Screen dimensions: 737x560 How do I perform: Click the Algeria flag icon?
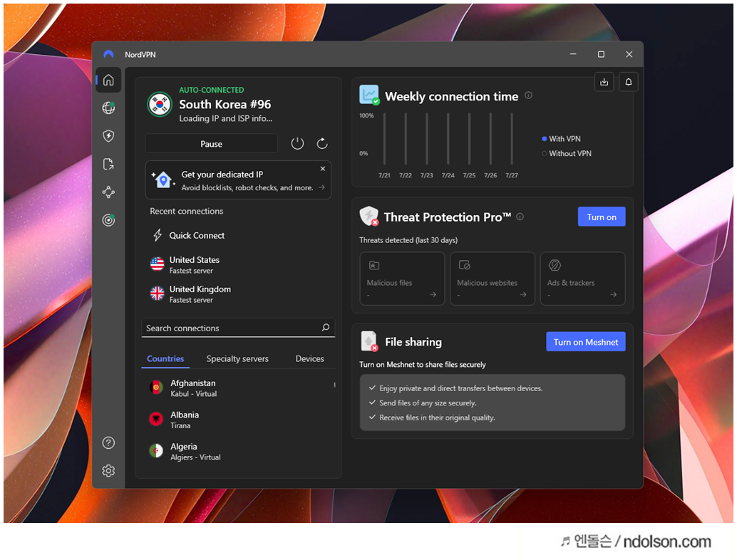point(156,451)
